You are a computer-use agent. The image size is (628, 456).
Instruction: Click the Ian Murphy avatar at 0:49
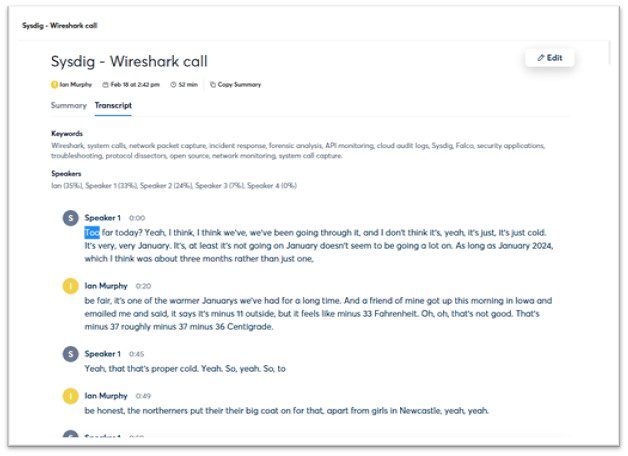click(x=70, y=396)
